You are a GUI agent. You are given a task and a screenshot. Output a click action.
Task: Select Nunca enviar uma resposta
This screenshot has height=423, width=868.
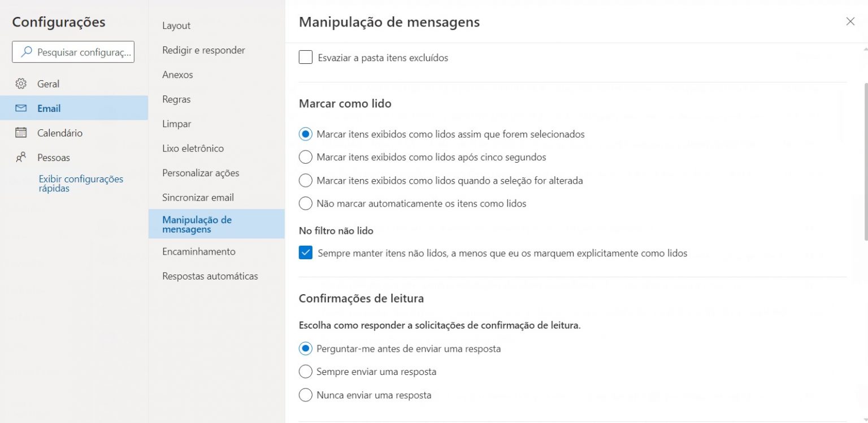click(306, 395)
